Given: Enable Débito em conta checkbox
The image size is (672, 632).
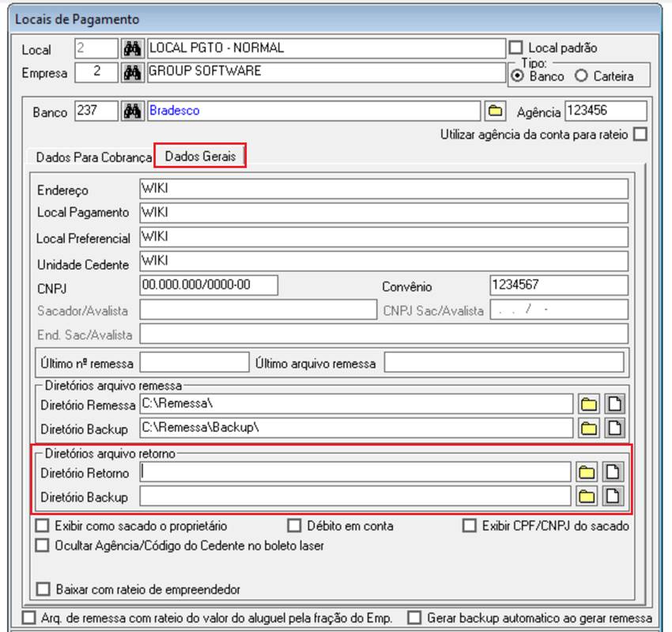Looking at the screenshot, I should pos(294,525).
